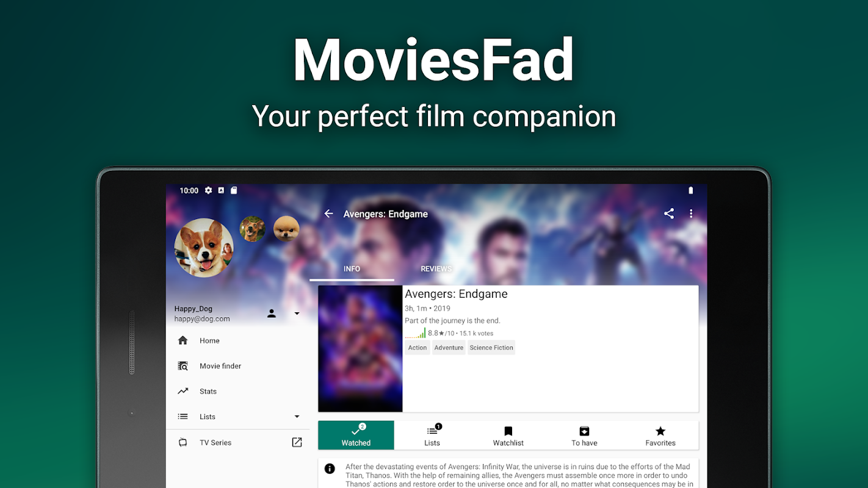Open the Avengers: Endgame poster thumbnail
Viewport: 868px width, 488px height.
pyautogui.click(x=360, y=349)
